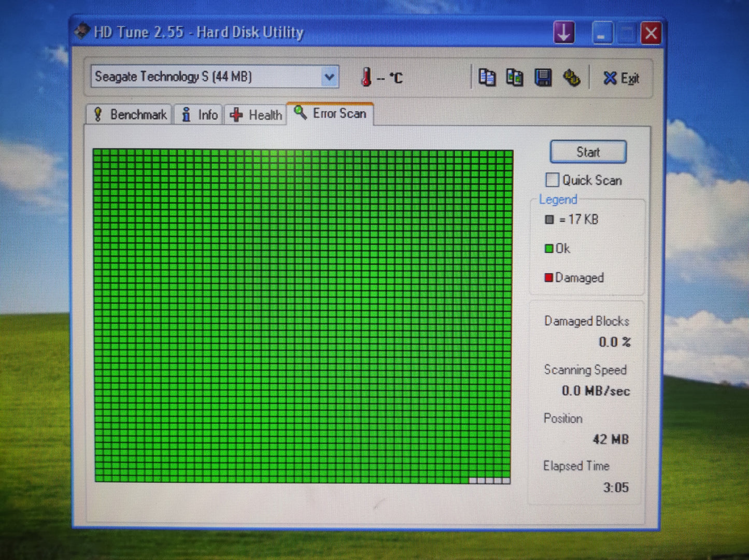Open the options settings icon in toolbar
This screenshot has height=560, width=749.
click(x=571, y=78)
